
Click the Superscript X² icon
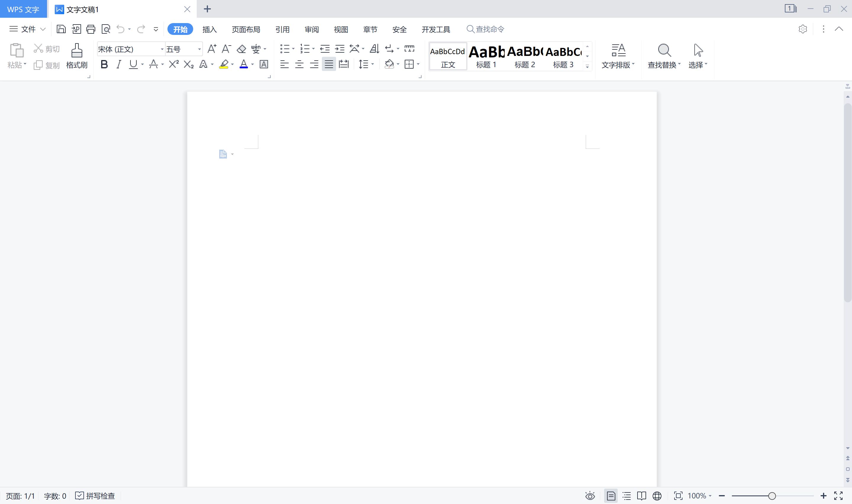pyautogui.click(x=174, y=64)
